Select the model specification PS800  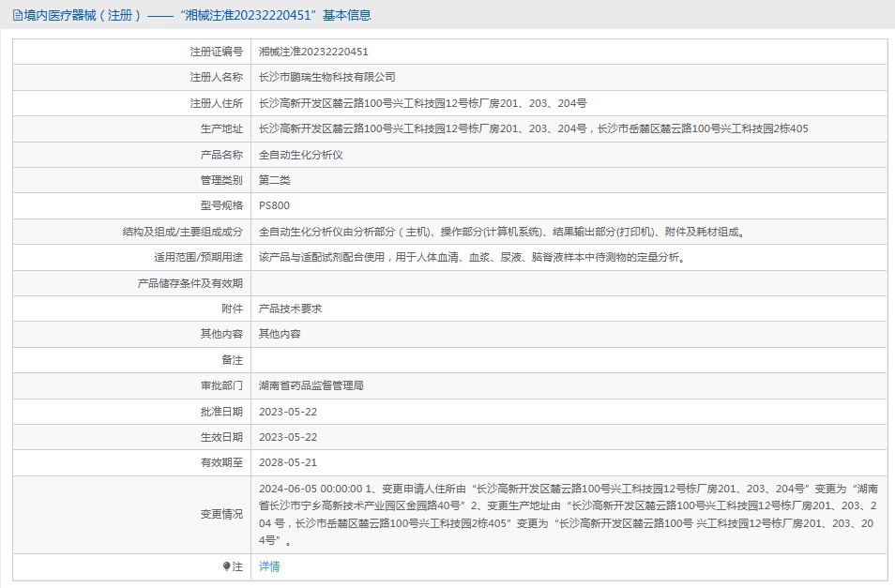274,205
